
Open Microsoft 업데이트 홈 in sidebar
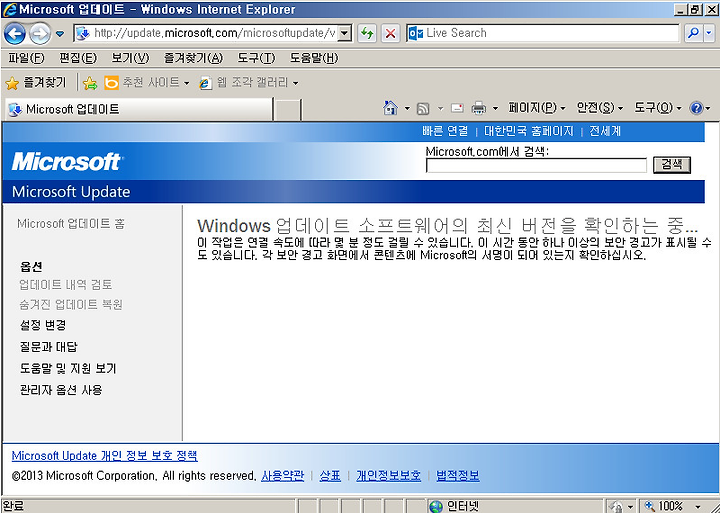pos(71,224)
